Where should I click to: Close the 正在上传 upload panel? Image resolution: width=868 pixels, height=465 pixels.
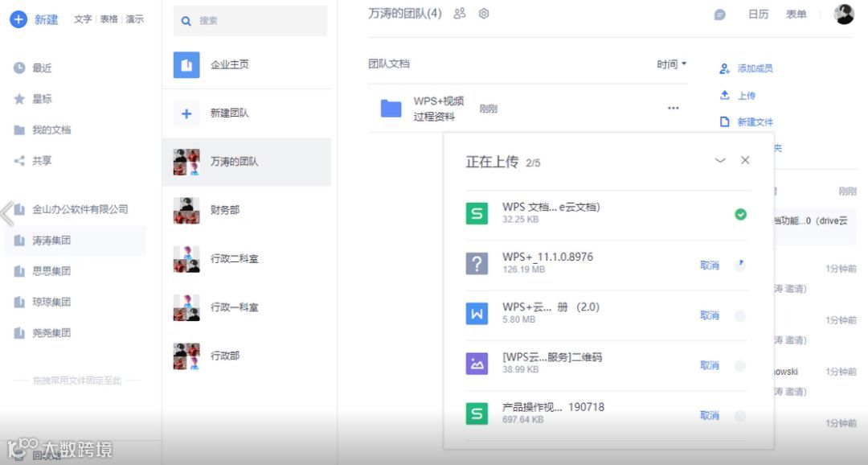[745, 160]
